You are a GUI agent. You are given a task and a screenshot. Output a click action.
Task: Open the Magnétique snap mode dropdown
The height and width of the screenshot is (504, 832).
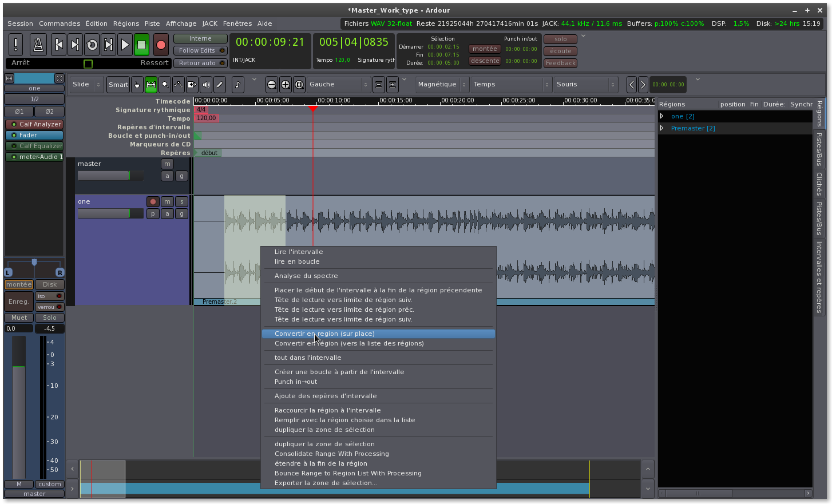coord(442,85)
